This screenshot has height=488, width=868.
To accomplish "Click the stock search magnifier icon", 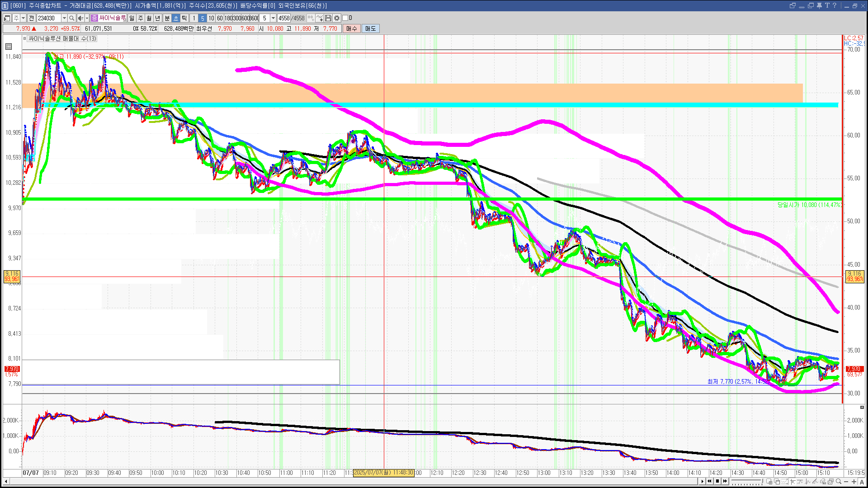I will click(71, 18).
